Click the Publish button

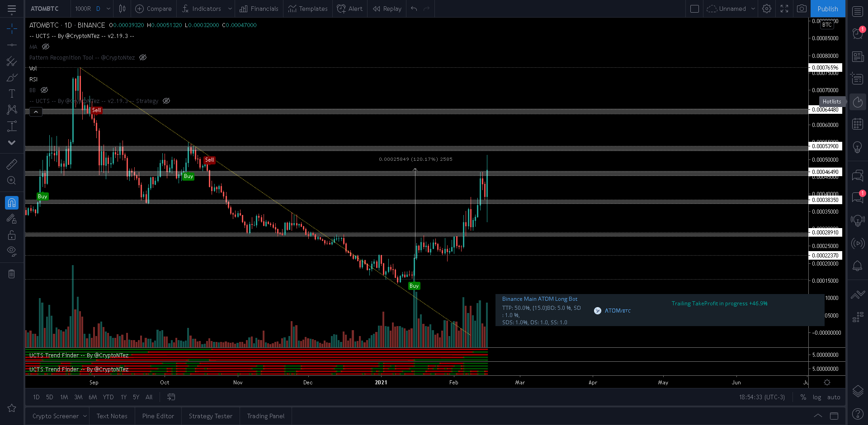click(827, 9)
